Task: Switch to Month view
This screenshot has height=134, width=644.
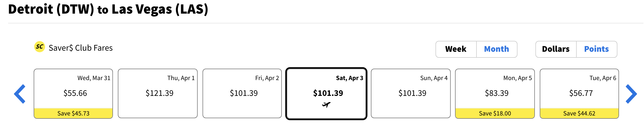Action: [497, 49]
